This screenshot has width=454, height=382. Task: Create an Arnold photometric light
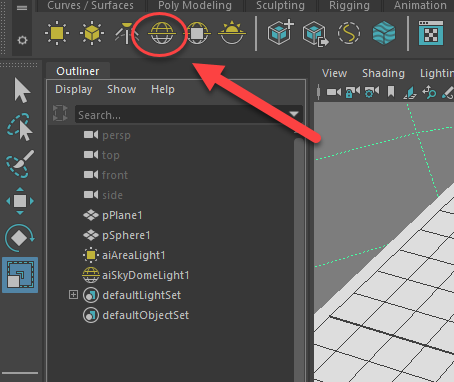click(126, 33)
